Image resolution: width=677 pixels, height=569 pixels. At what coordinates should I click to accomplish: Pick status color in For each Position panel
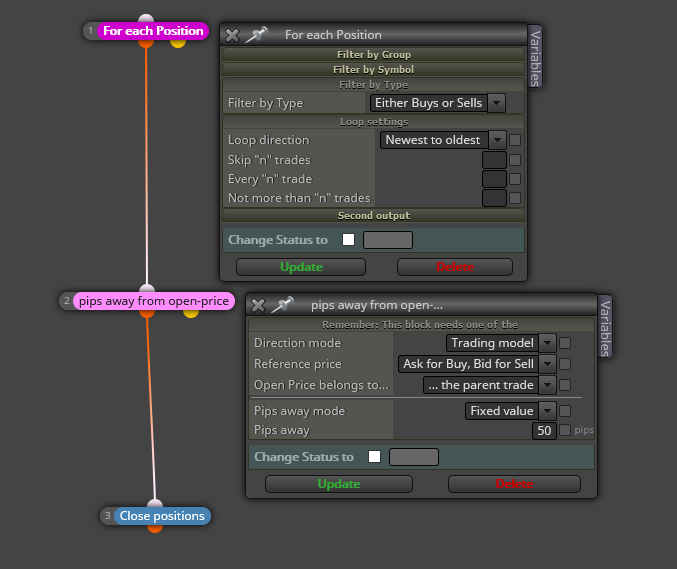388,240
